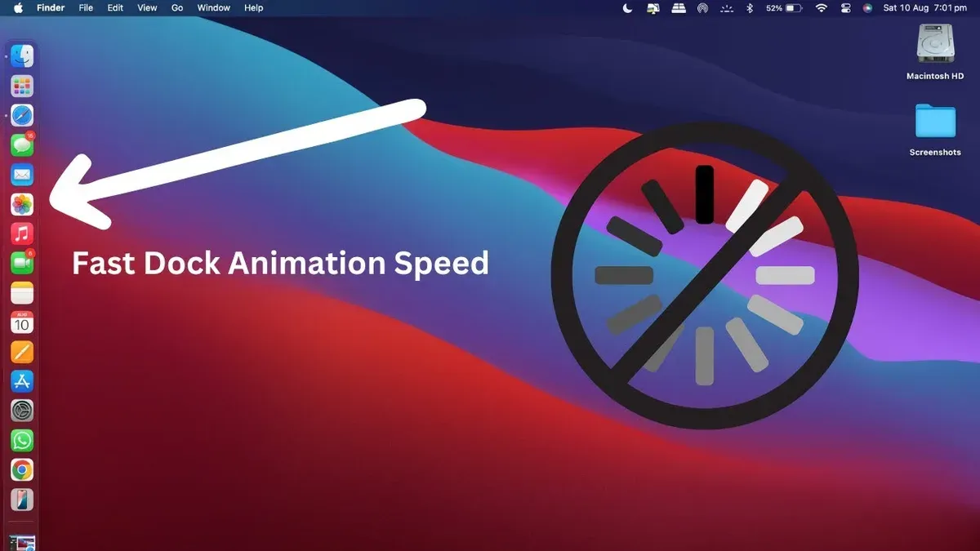
Task: Open the View menu
Action: click(147, 7)
